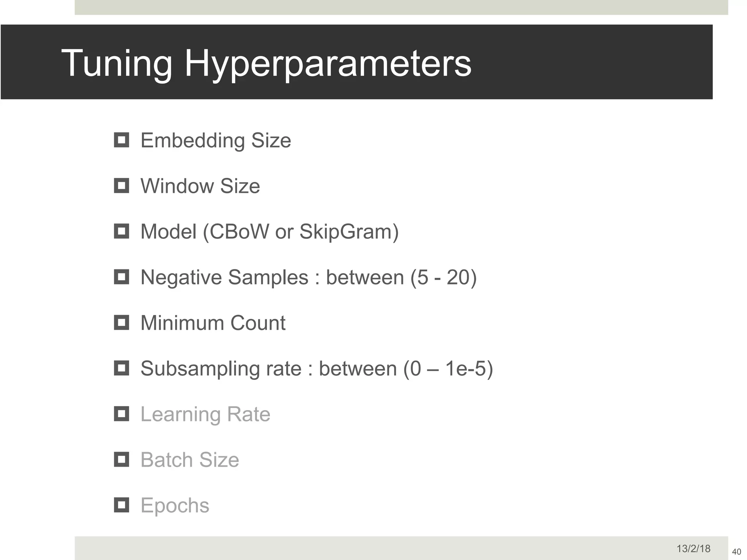Select the bullet icon next to Model line

pos(121,231)
